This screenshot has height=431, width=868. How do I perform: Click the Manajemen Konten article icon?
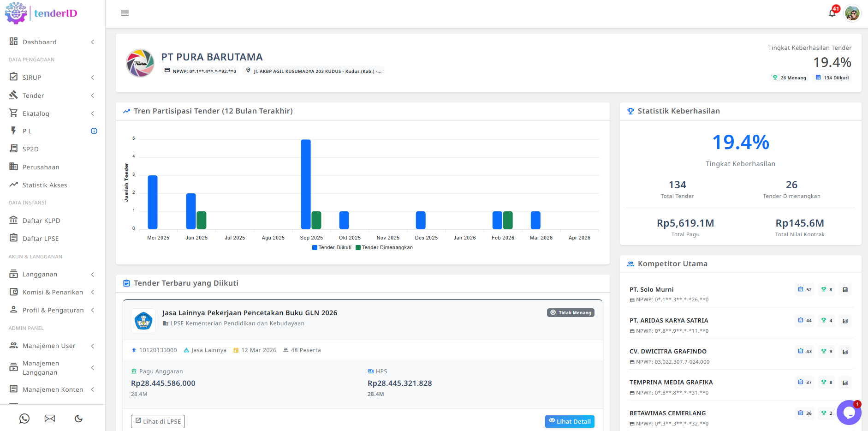click(x=14, y=389)
